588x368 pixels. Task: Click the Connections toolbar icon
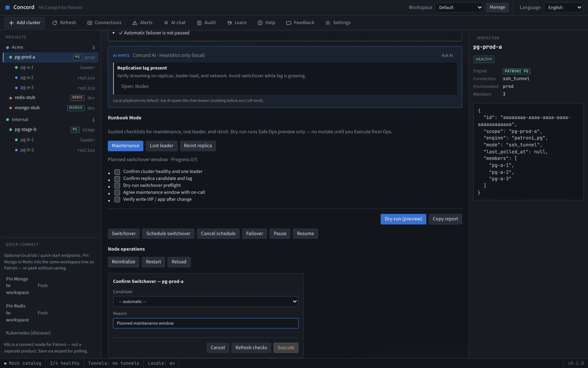coord(90,23)
